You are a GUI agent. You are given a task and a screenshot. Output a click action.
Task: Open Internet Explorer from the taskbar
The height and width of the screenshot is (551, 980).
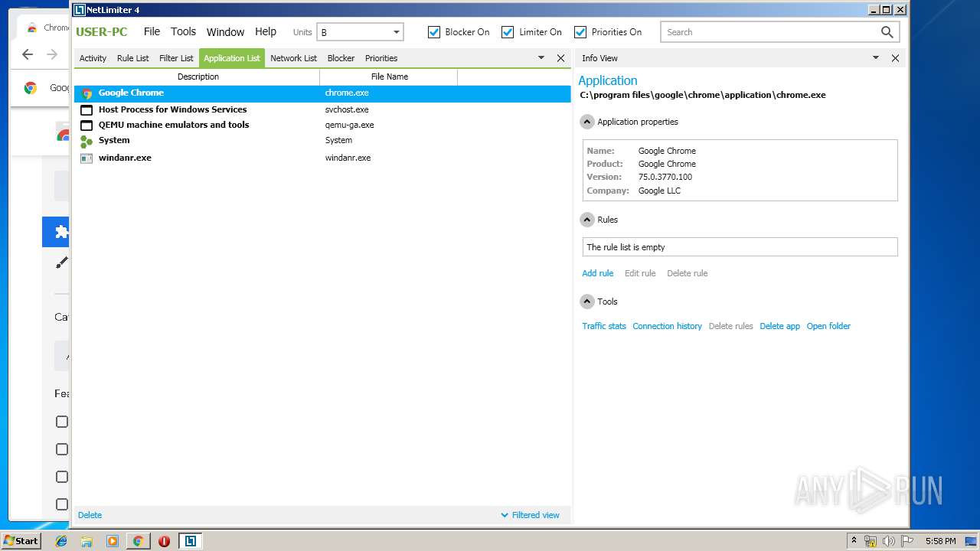click(x=61, y=541)
